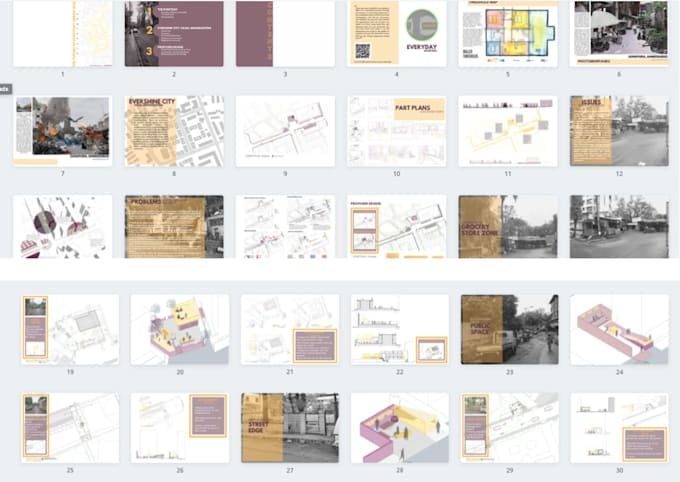Select the black-and-white street photo page thumbnail
Viewport: 680px width, 482px height.
click(619, 226)
